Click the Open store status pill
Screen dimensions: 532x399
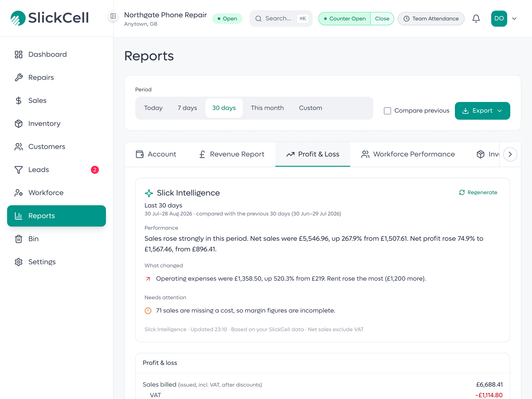click(227, 19)
